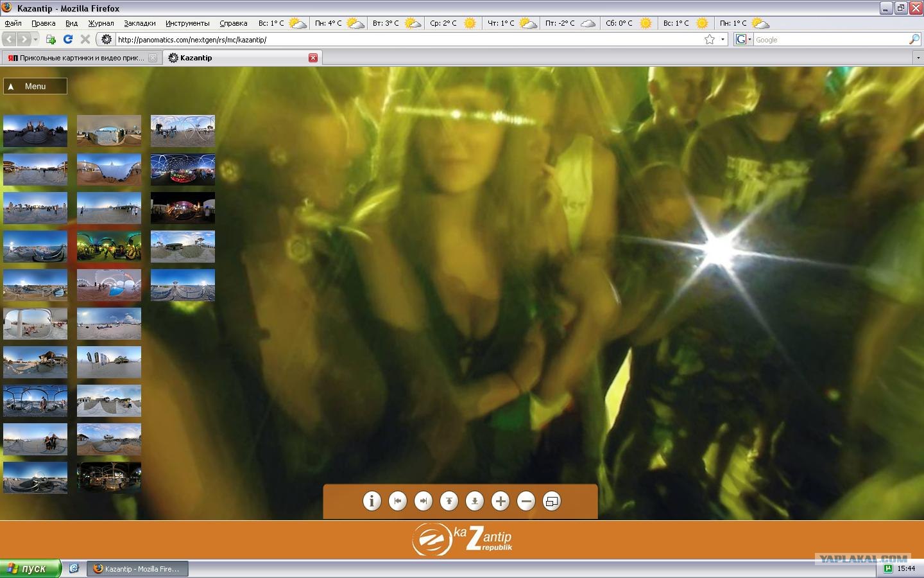Image resolution: width=924 pixels, height=578 pixels.
Task: Collapse the panorama Menu panel
Action: (35, 86)
